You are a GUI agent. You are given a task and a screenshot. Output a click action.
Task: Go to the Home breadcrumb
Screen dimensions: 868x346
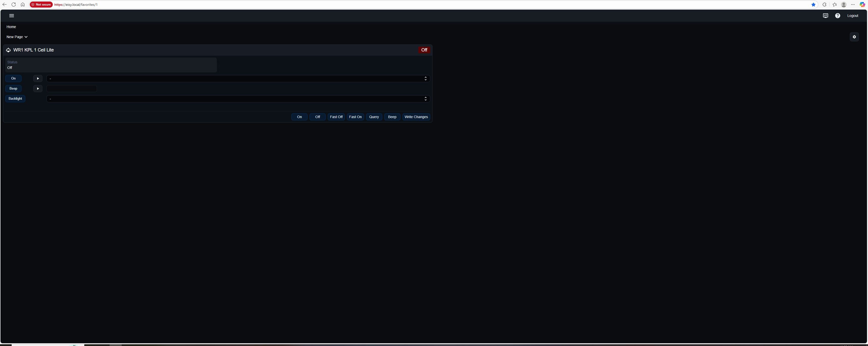pos(11,27)
